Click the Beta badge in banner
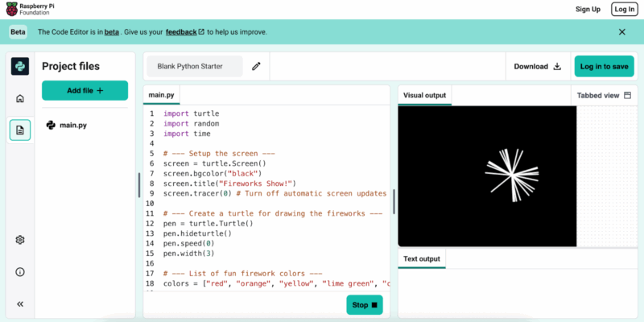Viewport: 644px width, 322px height. coord(18,31)
